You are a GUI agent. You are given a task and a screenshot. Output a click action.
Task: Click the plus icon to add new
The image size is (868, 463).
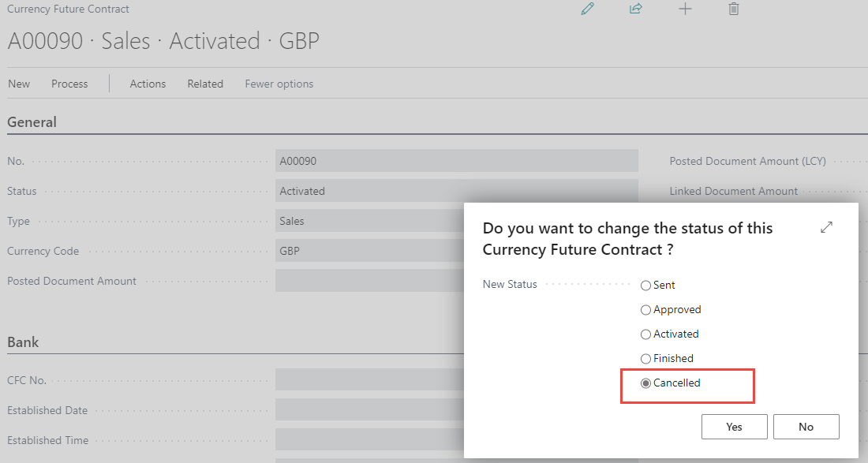pos(685,9)
